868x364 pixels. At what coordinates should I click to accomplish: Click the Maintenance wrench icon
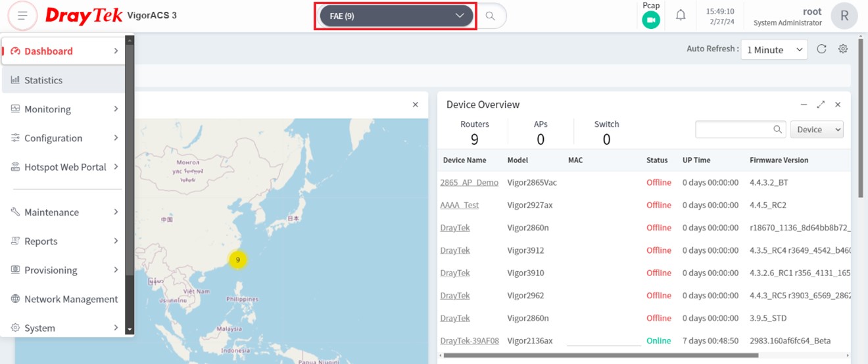click(x=15, y=212)
